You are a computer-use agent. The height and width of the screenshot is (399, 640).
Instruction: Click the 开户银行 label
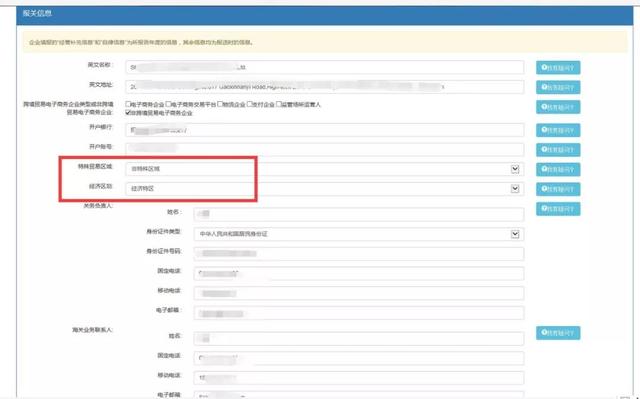click(100, 127)
